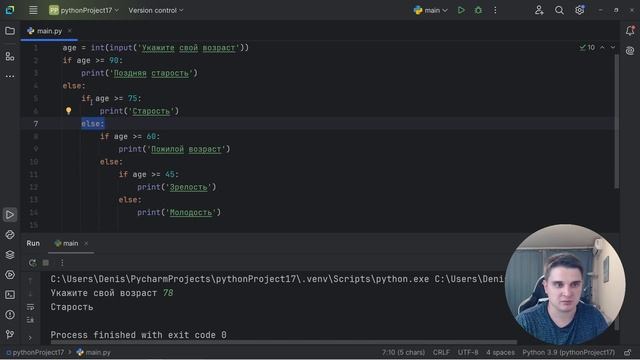Open the Python Packages sidebar icon
The height and width of the screenshot is (360, 640).
coord(10,235)
